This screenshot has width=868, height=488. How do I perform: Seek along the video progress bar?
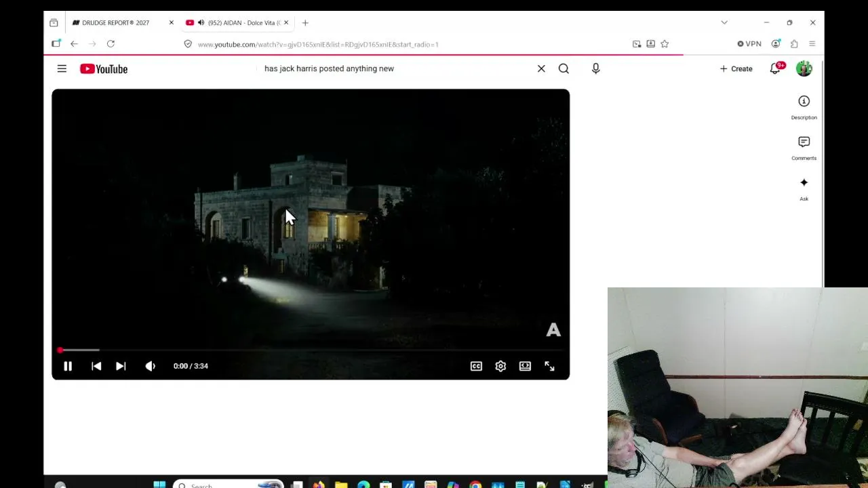[x=311, y=350]
